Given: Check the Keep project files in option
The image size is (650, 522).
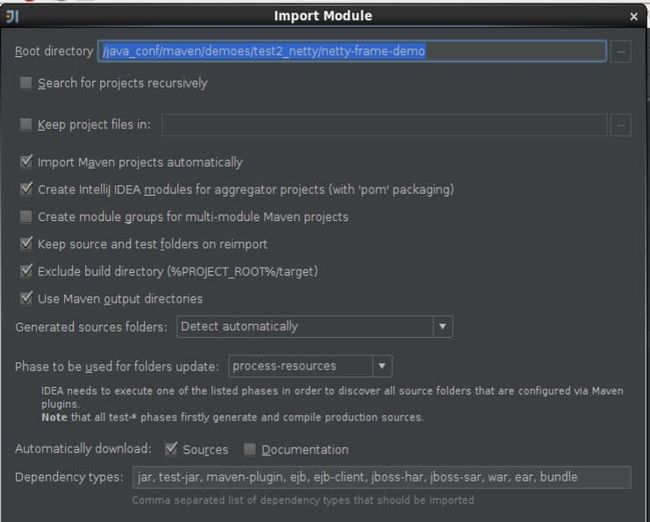Looking at the screenshot, I should click(x=26, y=124).
